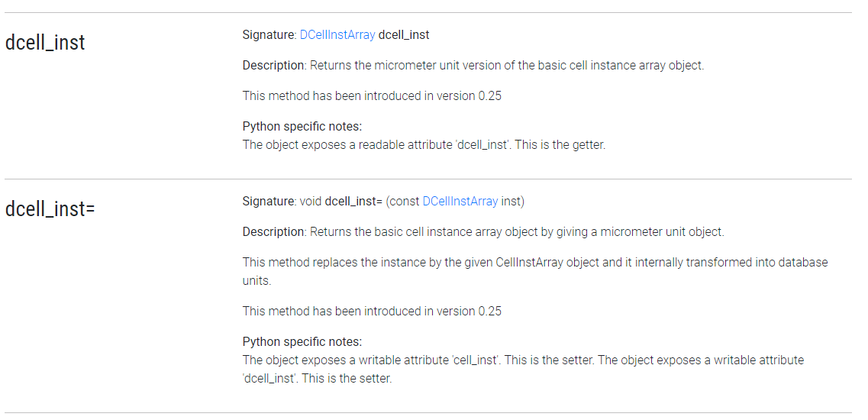Screen dimensions: 868x420
Task: Click the Description label under dcell_inst
Action: [x=273, y=66]
